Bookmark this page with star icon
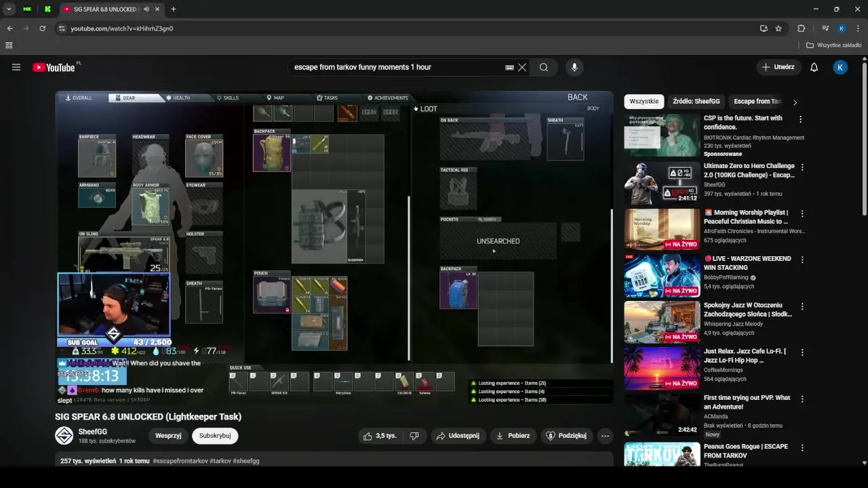Image resolution: width=868 pixels, height=488 pixels. (778, 28)
